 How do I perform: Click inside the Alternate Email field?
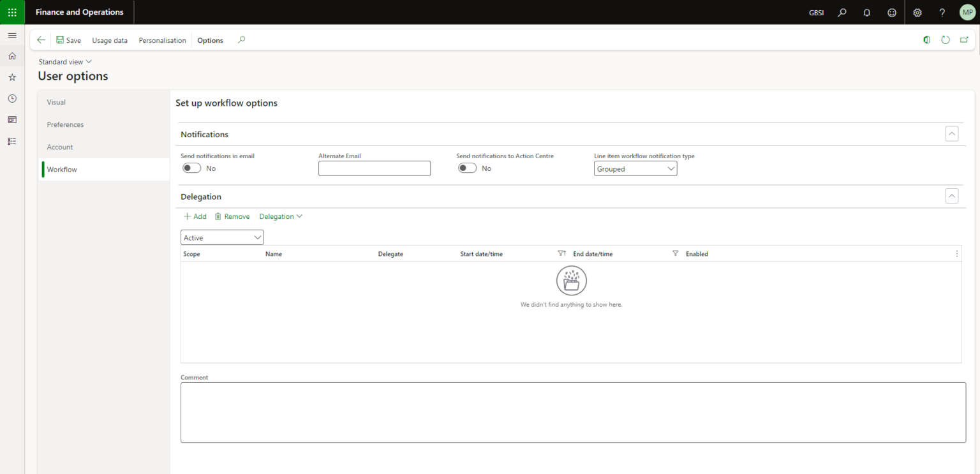(375, 168)
